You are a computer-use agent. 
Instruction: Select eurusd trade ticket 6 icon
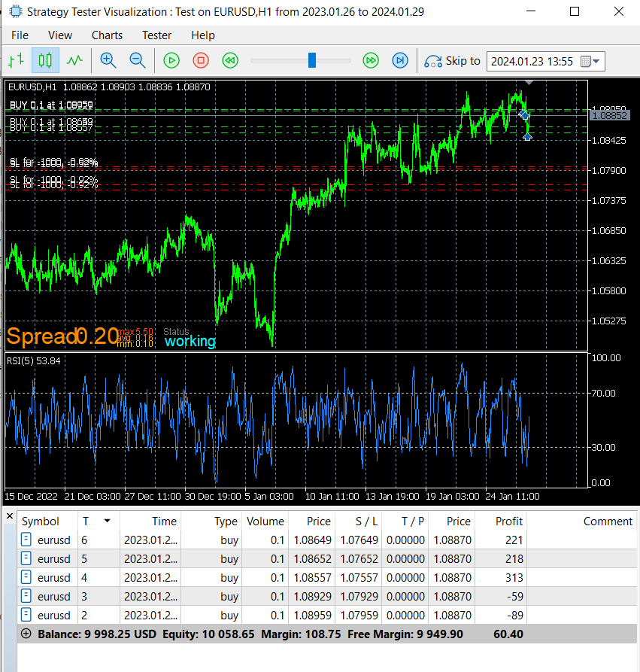pos(26,540)
